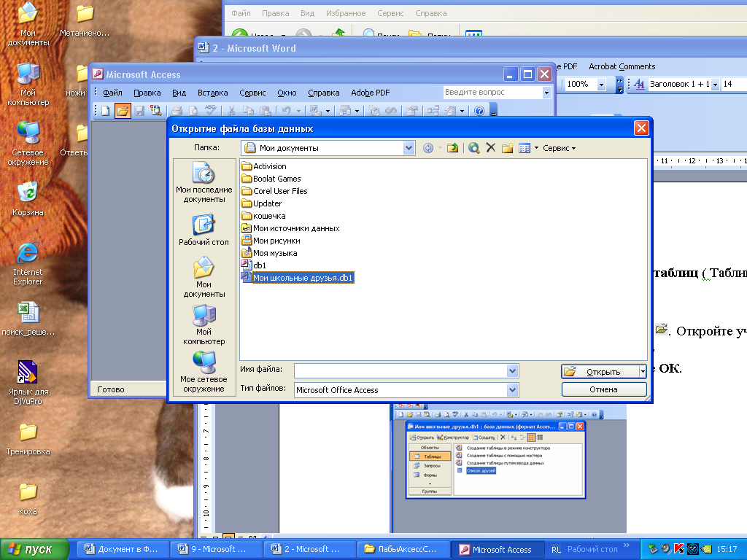Click the Delete X icon in dialog toolbar
Screen dimensions: 747x560
(x=491, y=148)
